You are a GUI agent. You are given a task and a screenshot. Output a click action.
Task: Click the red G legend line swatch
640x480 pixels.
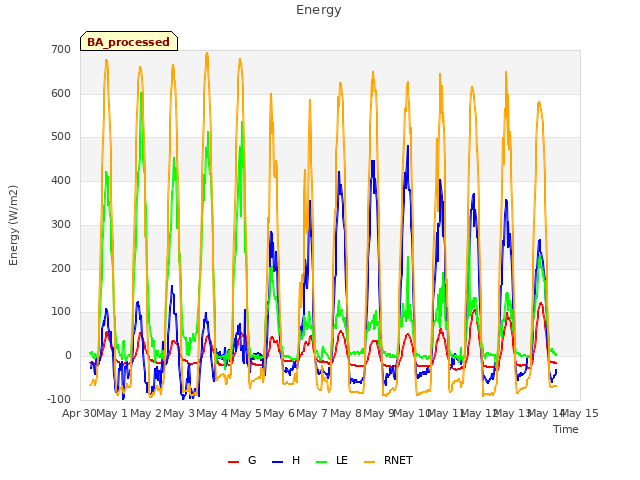tap(233, 462)
